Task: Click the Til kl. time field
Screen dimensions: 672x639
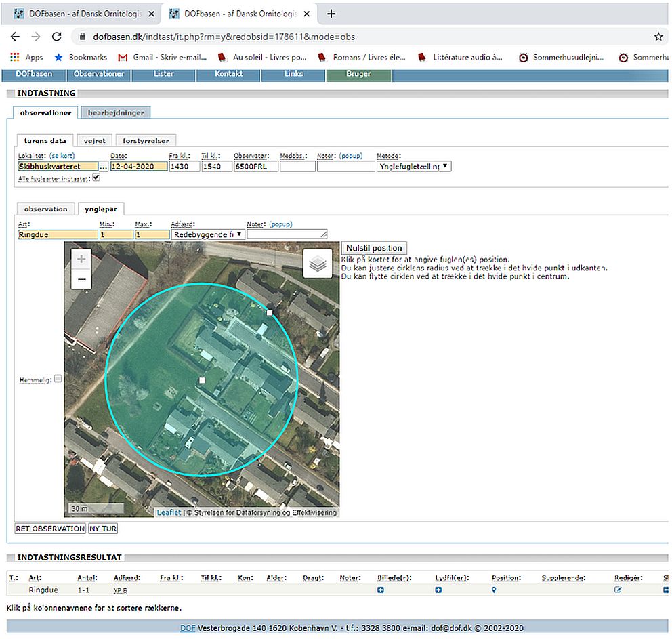Action: pos(217,166)
